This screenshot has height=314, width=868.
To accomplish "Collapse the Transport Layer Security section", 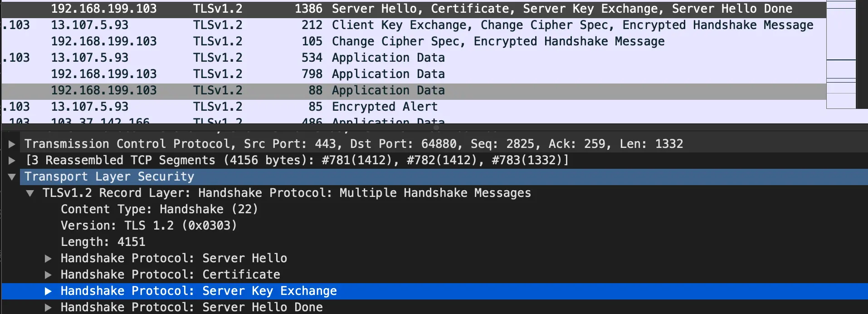I will point(12,177).
